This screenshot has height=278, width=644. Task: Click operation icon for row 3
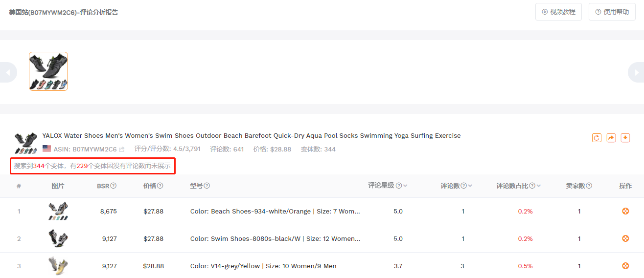pos(625,266)
